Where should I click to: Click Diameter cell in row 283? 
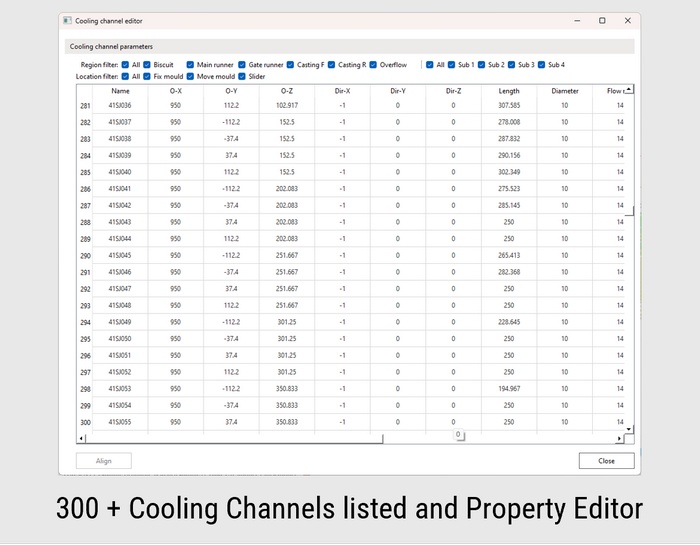[x=565, y=138]
